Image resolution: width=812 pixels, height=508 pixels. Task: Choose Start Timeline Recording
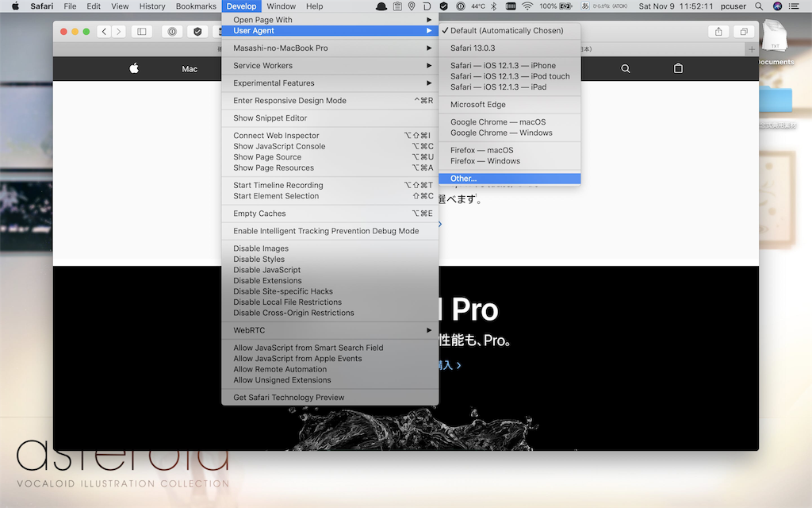click(x=330, y=185)
